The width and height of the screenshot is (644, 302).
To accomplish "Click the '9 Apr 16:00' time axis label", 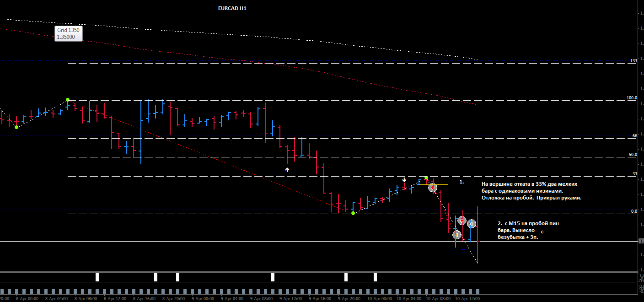I will coord(320,298).
